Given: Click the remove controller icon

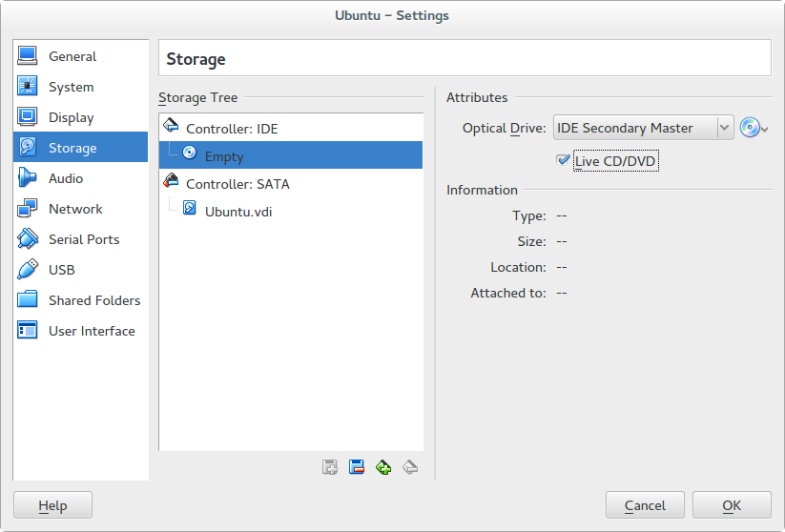Looking at the screenshot, I should tap(357, 467).
